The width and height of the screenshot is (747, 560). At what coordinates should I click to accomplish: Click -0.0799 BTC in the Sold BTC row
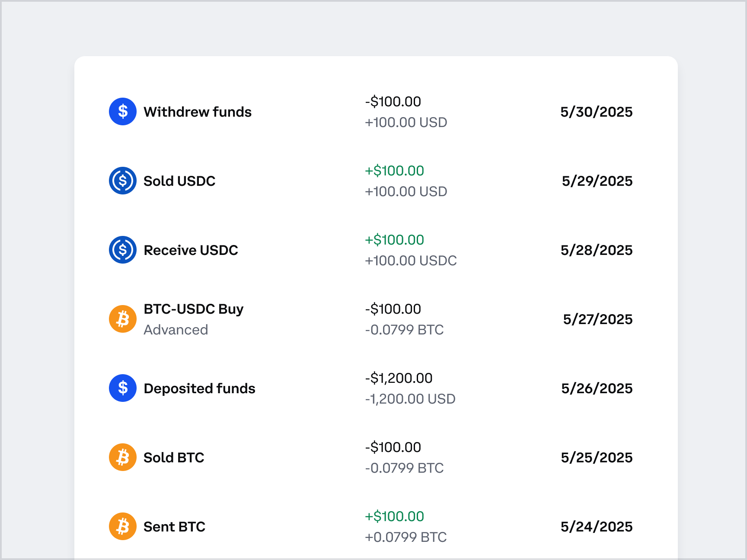click(404, 468)
